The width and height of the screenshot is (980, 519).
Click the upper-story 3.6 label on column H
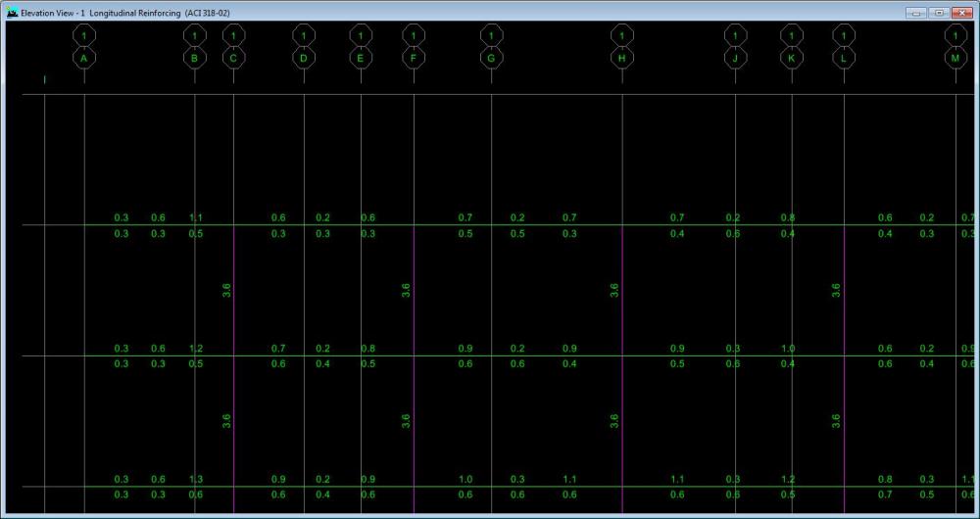point(614,290)
